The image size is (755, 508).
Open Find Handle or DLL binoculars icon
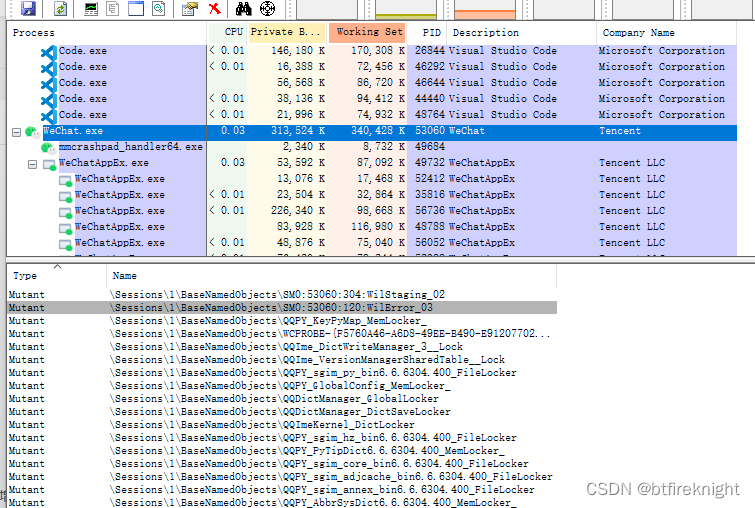coord(244,8)
